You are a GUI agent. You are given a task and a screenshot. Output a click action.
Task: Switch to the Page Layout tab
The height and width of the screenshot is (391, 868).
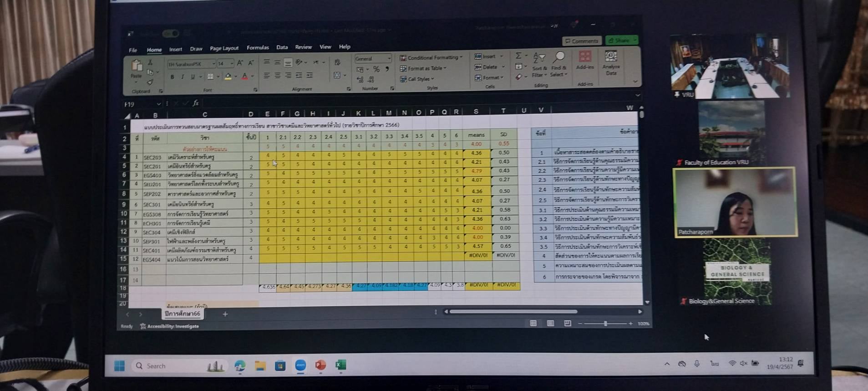point(224,48)
